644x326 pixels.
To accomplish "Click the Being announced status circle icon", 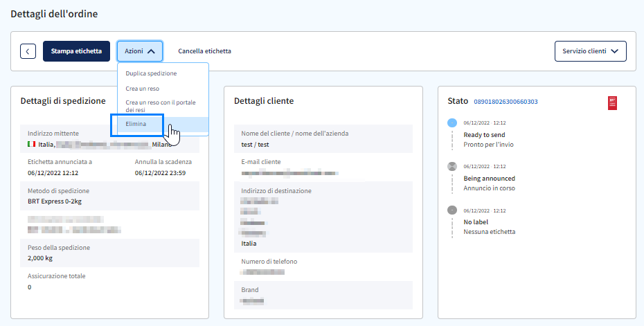I will coord(451,166).
